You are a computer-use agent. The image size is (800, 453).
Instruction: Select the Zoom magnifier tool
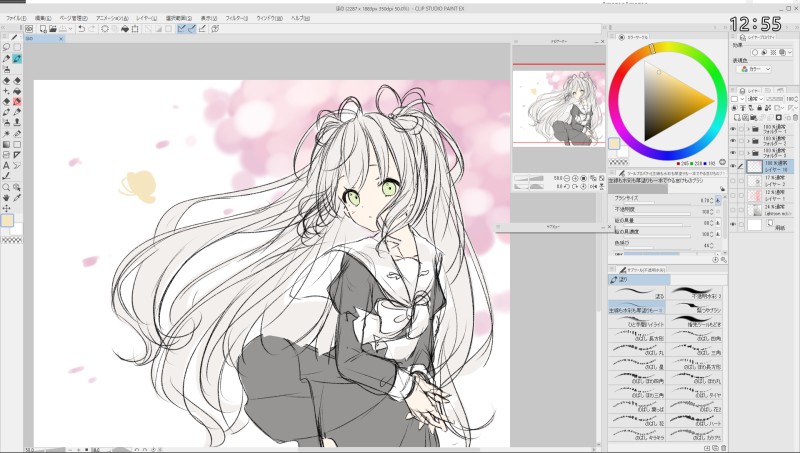point(6,187)
